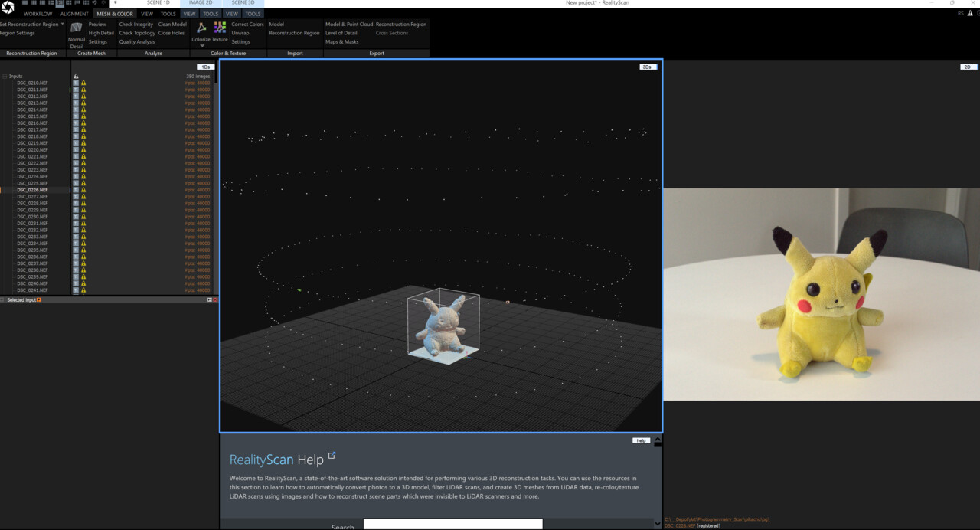The height and width of the screenshot is (530, 980).
Task: Click Unwrap in Color & Texture group
Action: (240, 33)
